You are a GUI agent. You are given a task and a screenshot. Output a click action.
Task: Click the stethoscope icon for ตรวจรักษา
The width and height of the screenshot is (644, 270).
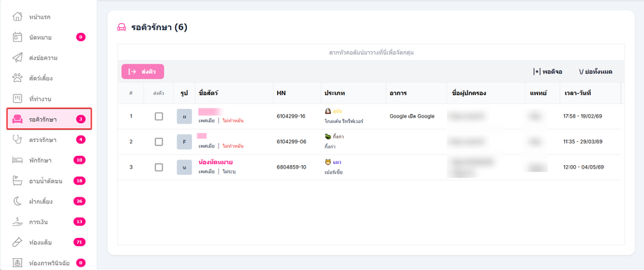[x=17, y=139]
